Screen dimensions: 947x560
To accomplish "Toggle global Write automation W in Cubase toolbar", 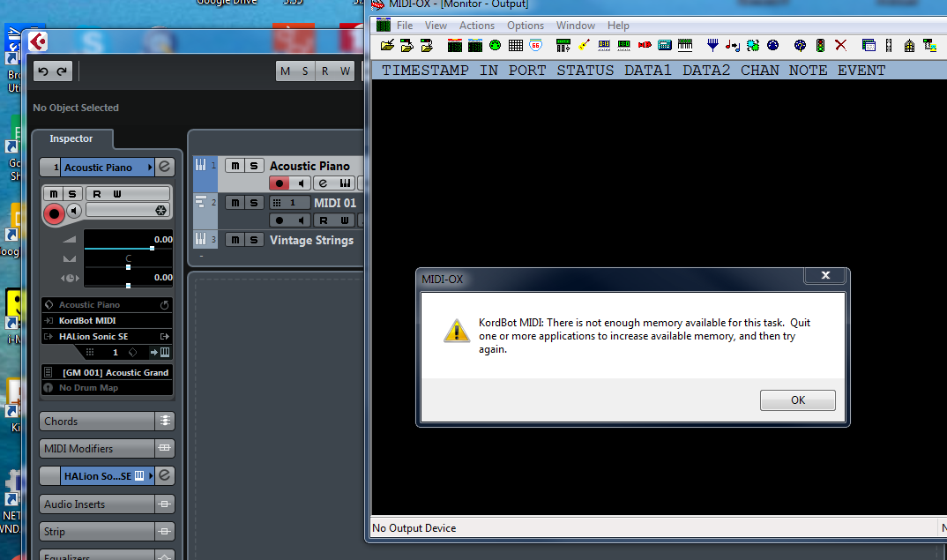I will coord(345,71).
